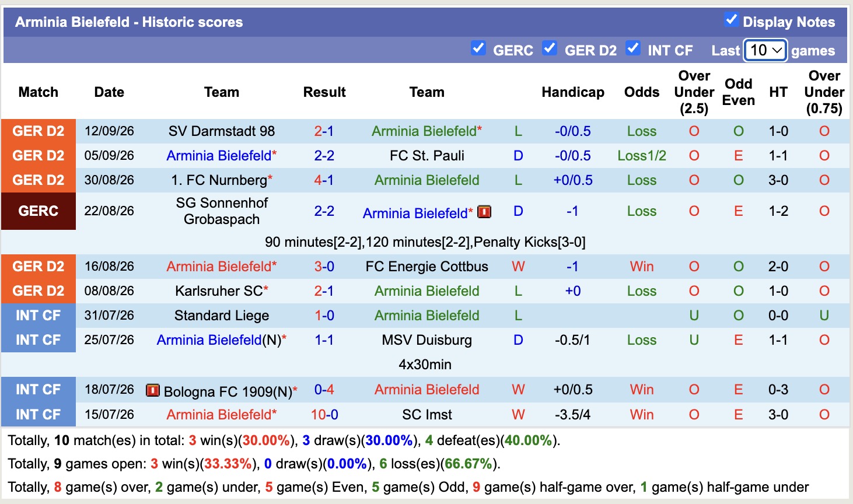This screenshot has height=504, width=853.
Task: Click the red card icon in the GERC row
Action: [484, 212]
